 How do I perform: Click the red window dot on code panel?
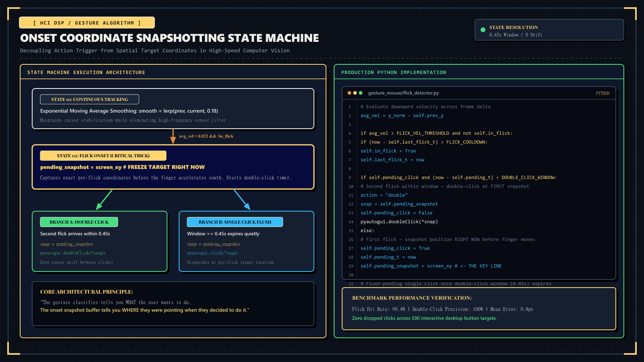349,93
